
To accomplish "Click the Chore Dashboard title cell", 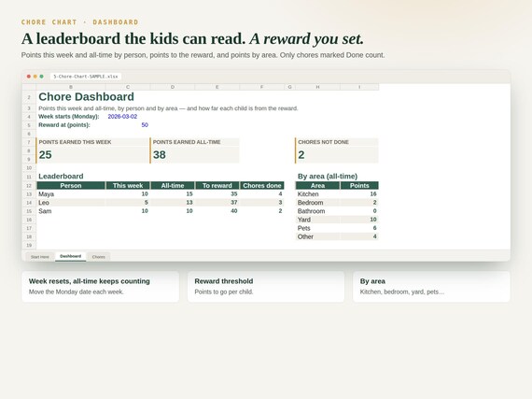I will coord(86,97).
